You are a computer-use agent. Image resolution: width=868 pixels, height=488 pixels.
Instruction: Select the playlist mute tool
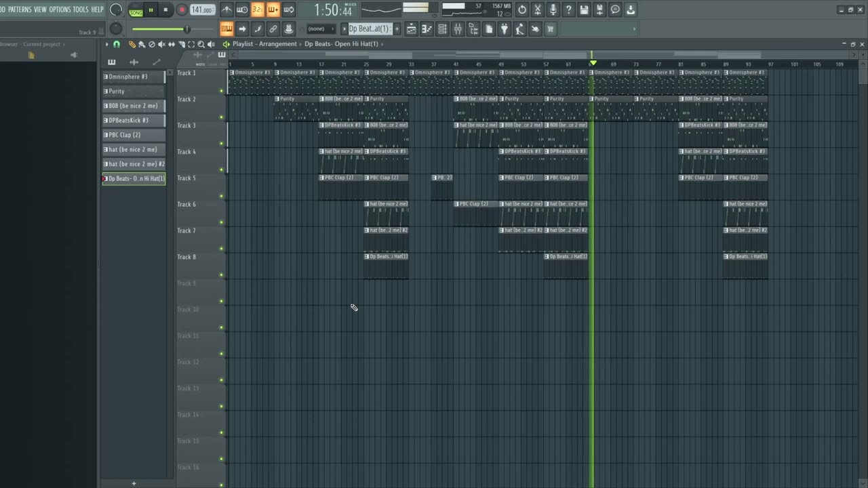click(161, 44)
